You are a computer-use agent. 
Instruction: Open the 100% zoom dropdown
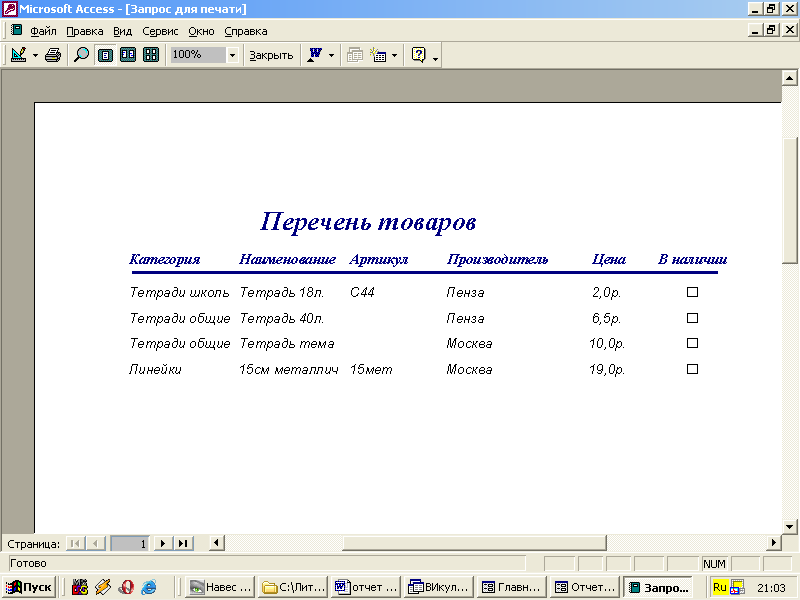[232, 55]
